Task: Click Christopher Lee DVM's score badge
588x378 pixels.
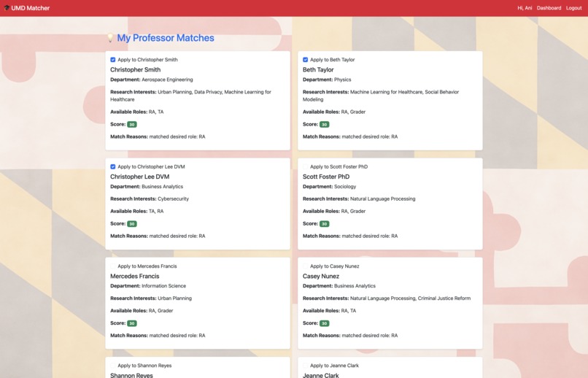Action: (132, 224)
